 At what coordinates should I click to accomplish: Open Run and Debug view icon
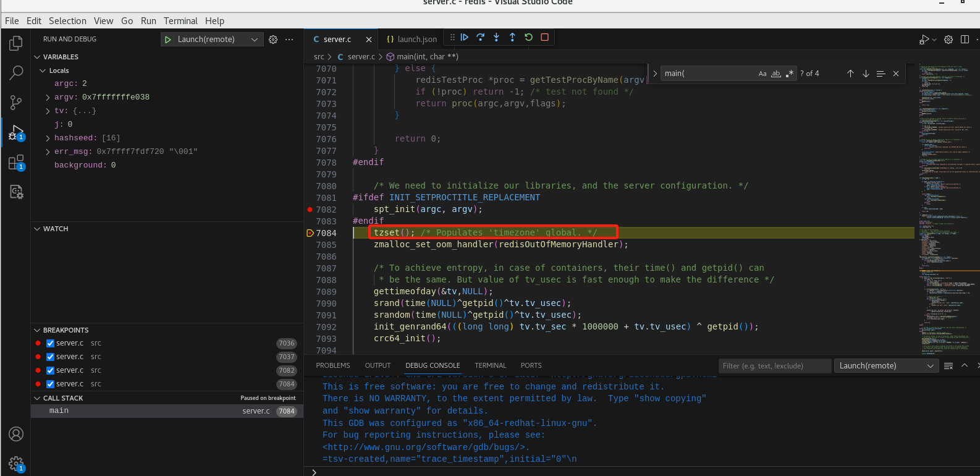click(x=16, y=132)
